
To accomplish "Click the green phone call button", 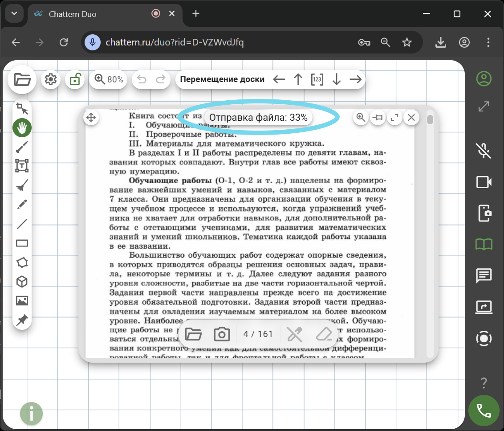I will point(484,410).
